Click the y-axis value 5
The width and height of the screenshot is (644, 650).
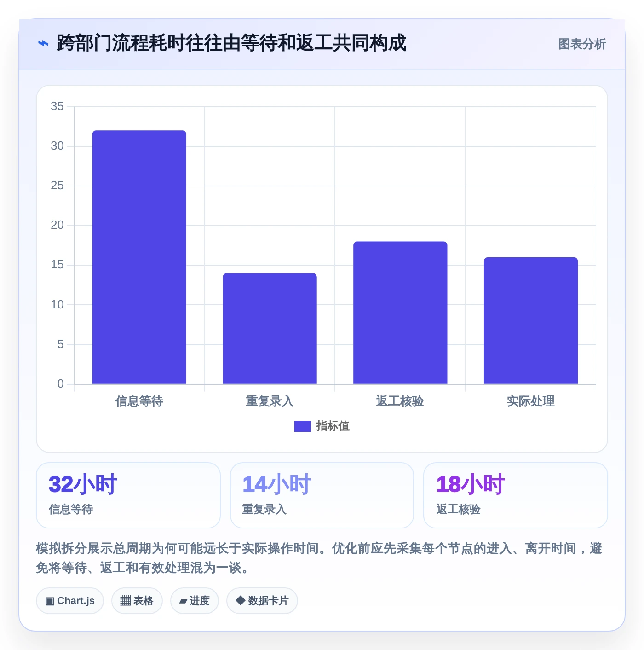[60, 344]
